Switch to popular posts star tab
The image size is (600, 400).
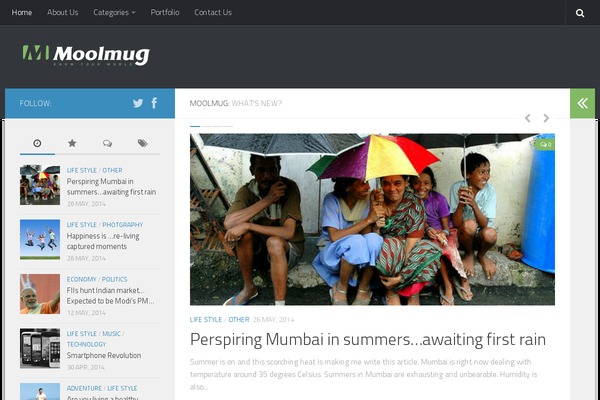(72, 144)
